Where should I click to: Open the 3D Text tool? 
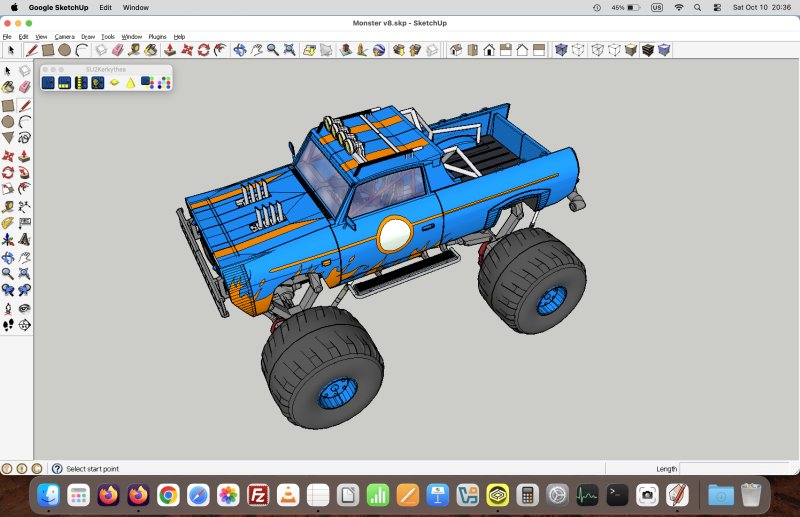(24, 239)
